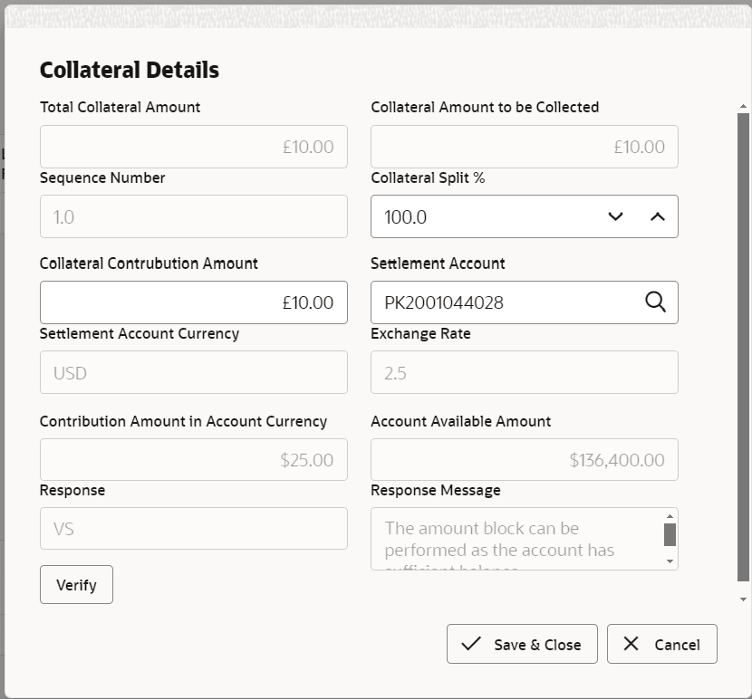752x700 pixels.
Task: Cancel the Collateral Details dialog
Action: coord(662,644)
